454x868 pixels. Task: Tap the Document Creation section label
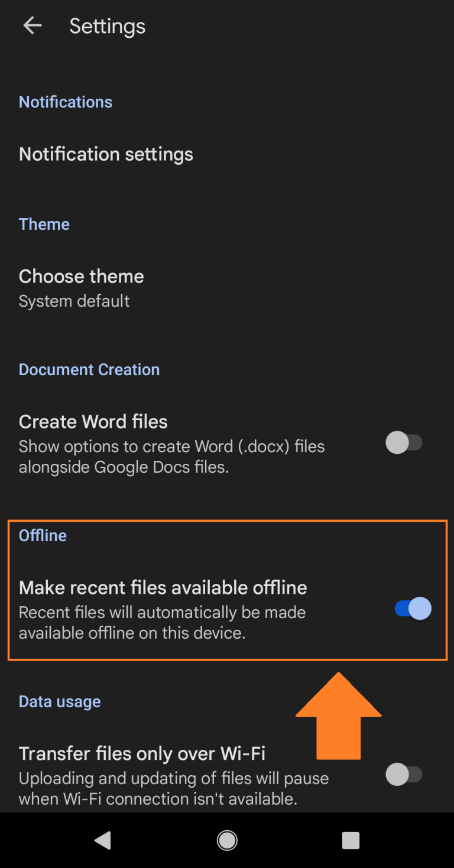click(x=89, y=369)
